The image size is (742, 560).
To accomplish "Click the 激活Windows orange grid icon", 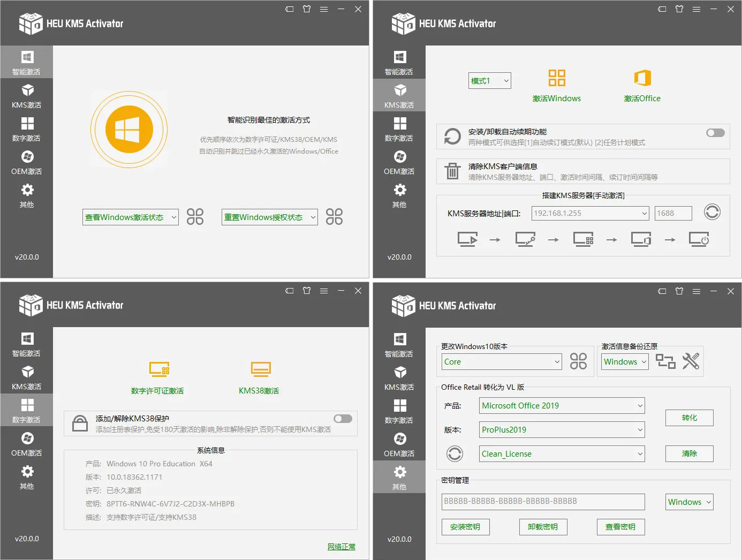I will coord(557,78).
